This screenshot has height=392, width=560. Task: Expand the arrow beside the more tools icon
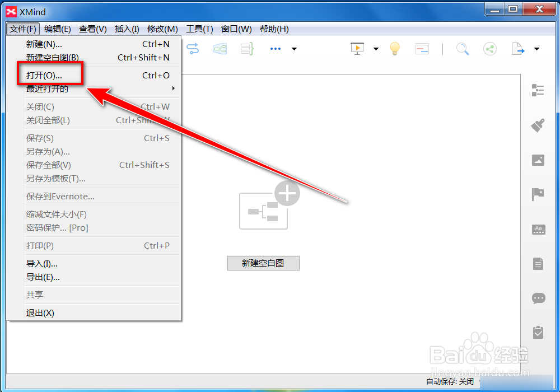click(295, 49)
